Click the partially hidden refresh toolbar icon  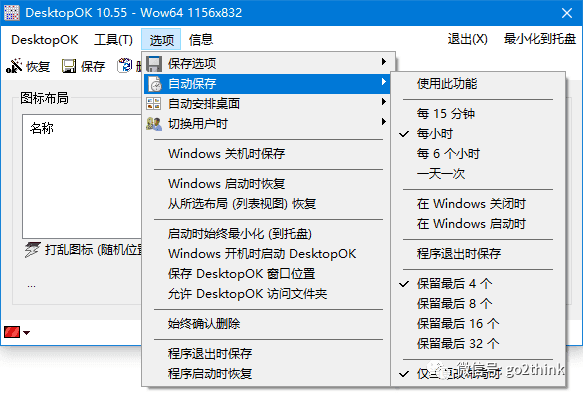pos(125,65)
